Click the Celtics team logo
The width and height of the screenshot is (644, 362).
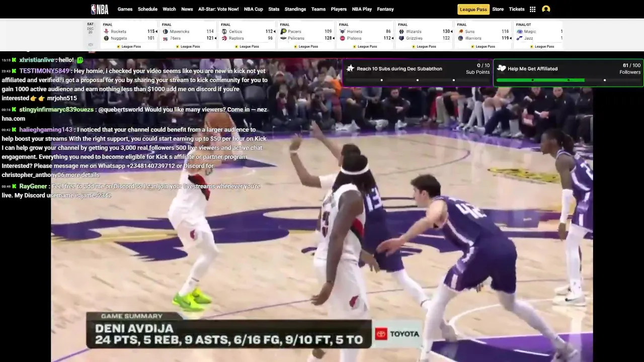pyautogui.click(x=224, y=31)
